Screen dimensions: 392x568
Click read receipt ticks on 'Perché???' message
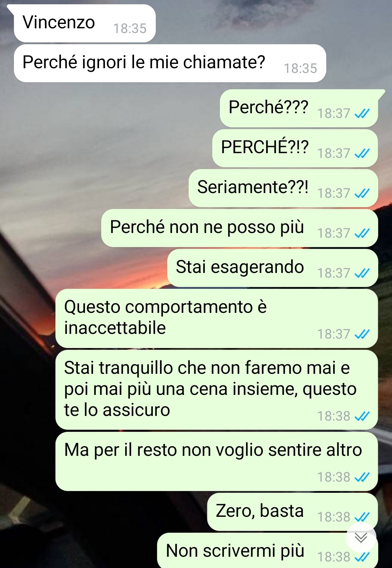tap(362, 114)
